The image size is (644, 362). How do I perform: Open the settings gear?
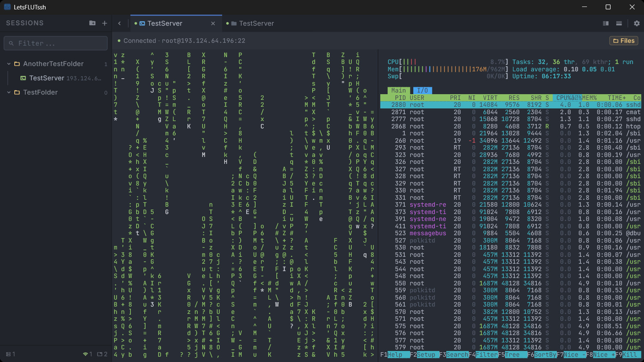pyautogui.click(x=637, y=24)
